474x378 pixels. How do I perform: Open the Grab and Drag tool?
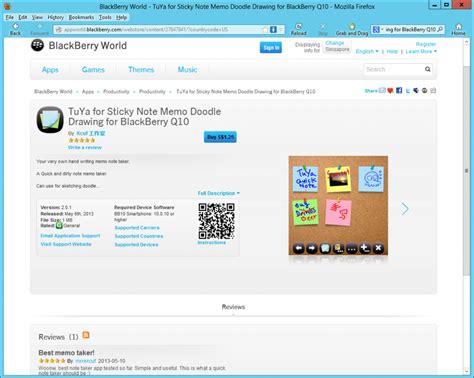click(x=352, y=29)
